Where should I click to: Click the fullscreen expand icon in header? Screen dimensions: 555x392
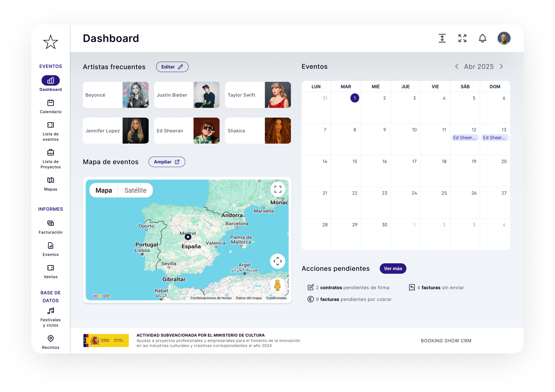[x=462, y=38]
